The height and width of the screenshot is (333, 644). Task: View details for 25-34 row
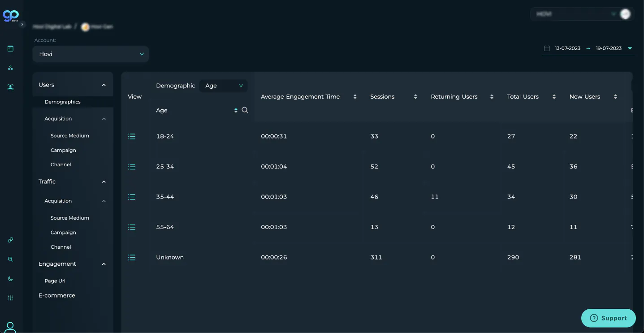pos(132,167)
